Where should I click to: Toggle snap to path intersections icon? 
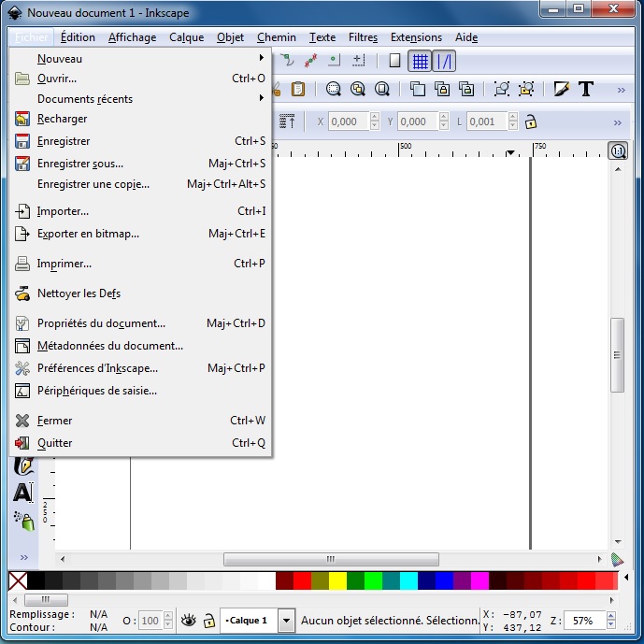pos(311,61)
